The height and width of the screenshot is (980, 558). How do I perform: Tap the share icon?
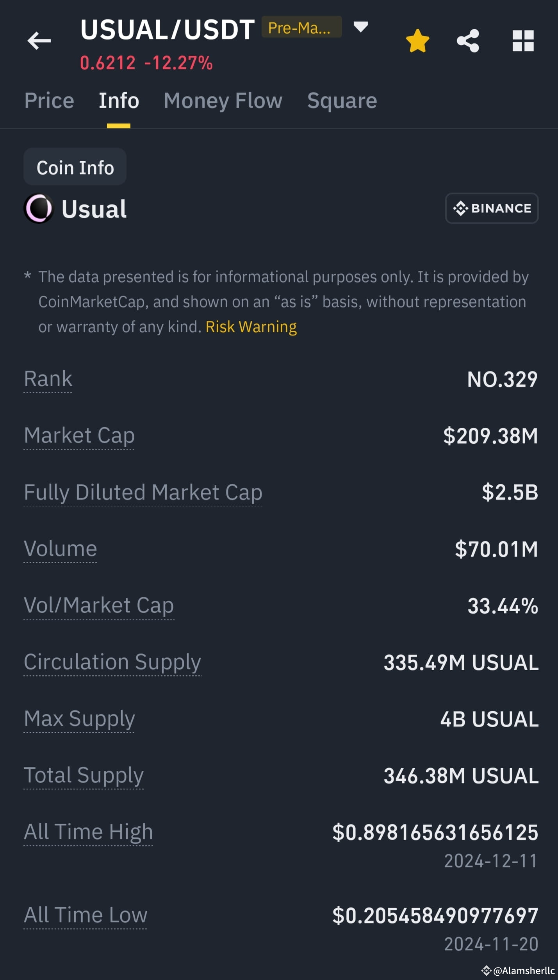point(468,41)
